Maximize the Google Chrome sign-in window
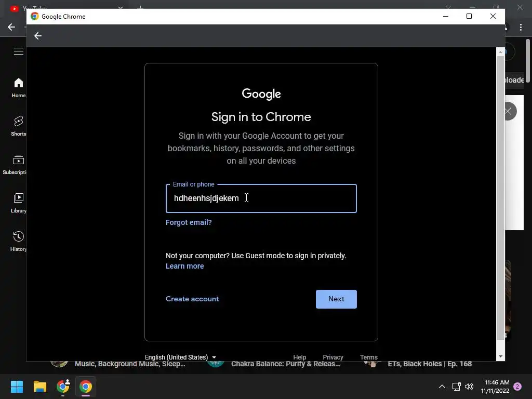The image size is (532, 399). (469, 16)
